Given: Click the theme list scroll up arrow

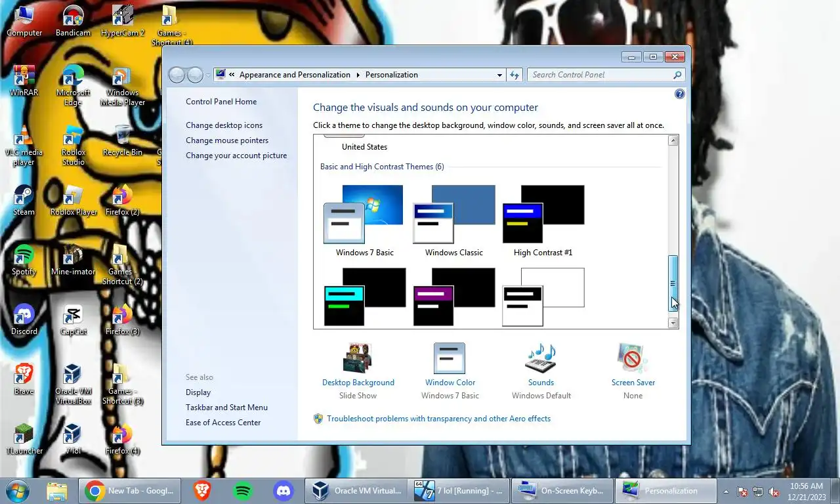Looking at the screenshot, I should (673, 140).
